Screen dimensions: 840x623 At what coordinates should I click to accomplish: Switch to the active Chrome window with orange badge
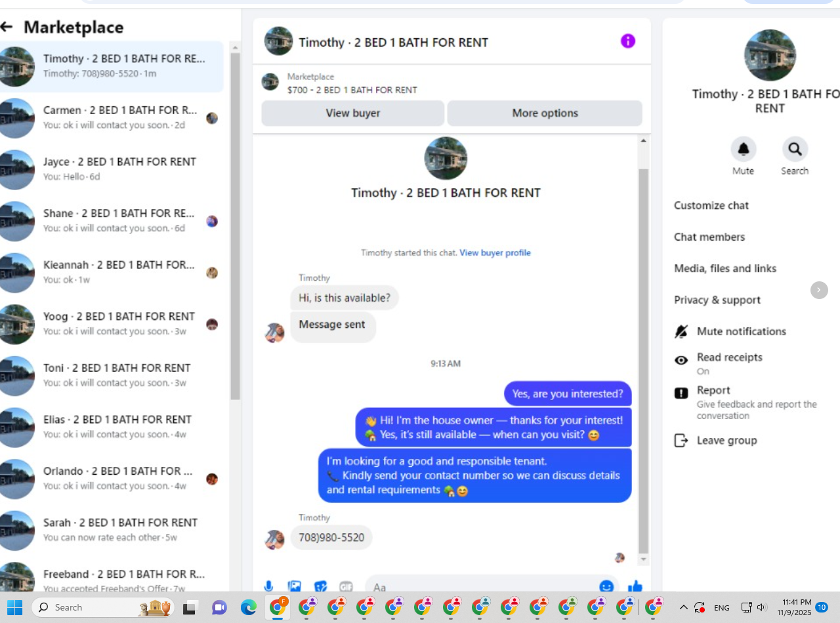click(x=278, y=607)
